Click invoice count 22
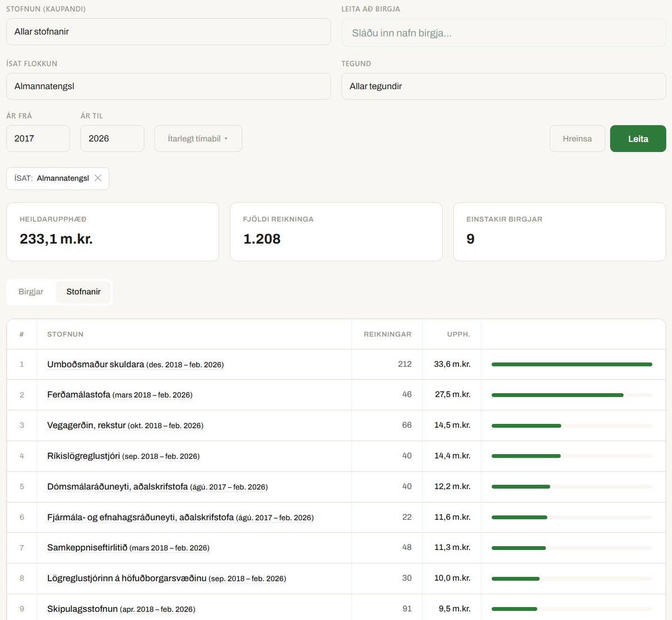Image resolution: width=672 pixels, height=620 pixels. tap(407, 518)
